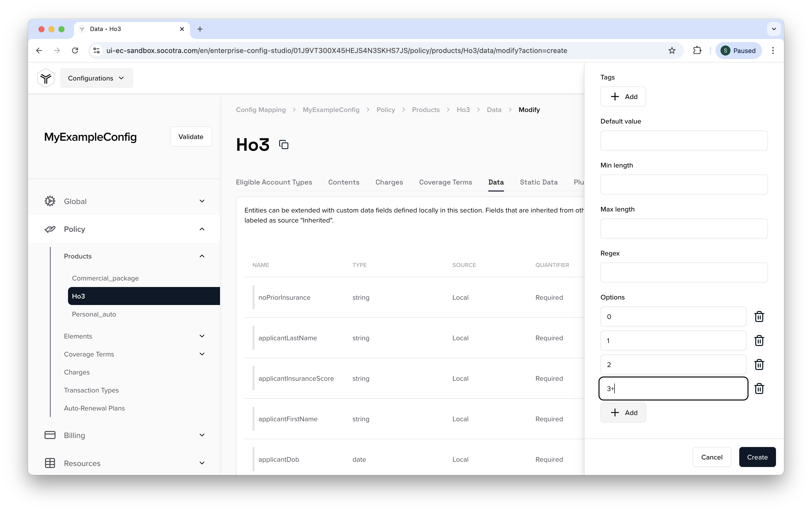
Task: Select the Data tab on Ho3 page
Action: pos(496,182)
